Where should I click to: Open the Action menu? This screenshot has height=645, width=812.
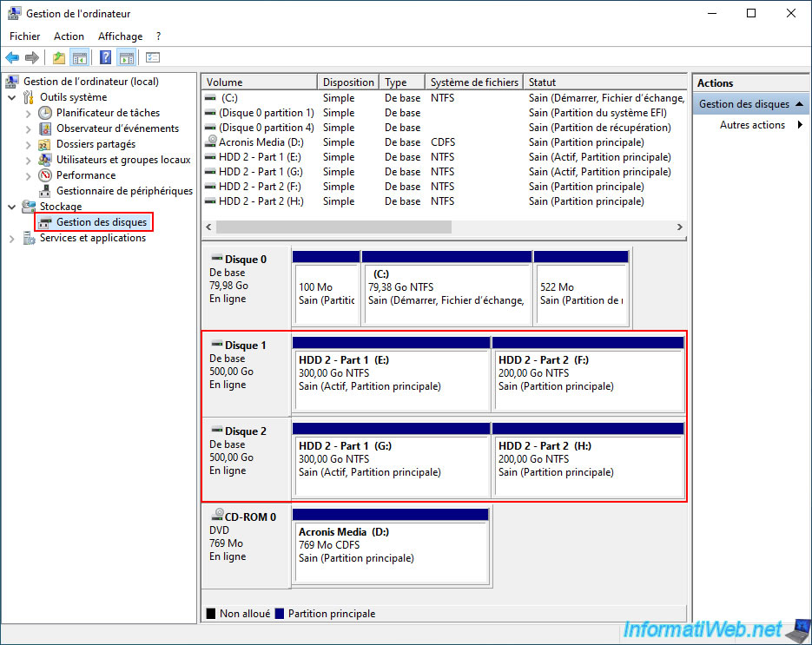[x=69, y=36]
